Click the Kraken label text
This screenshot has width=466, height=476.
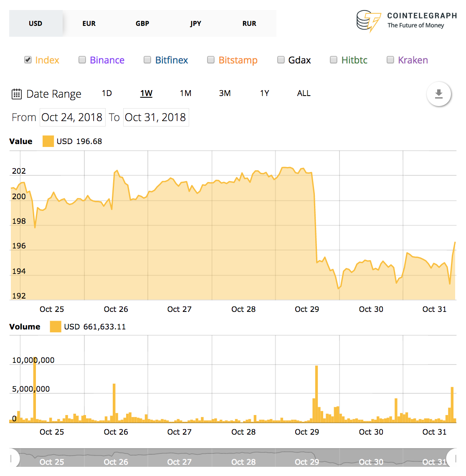pos(413,60)
